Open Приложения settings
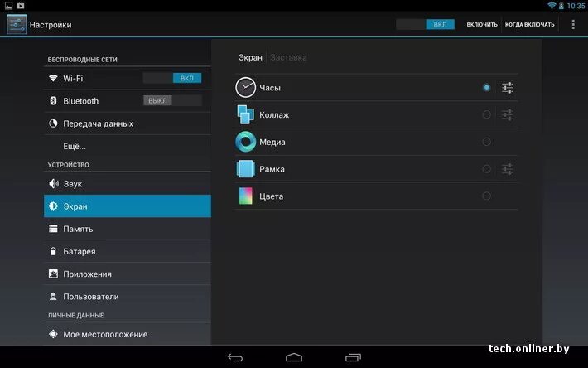Screen dimensions: 588x368 click(x=128, y=274)
